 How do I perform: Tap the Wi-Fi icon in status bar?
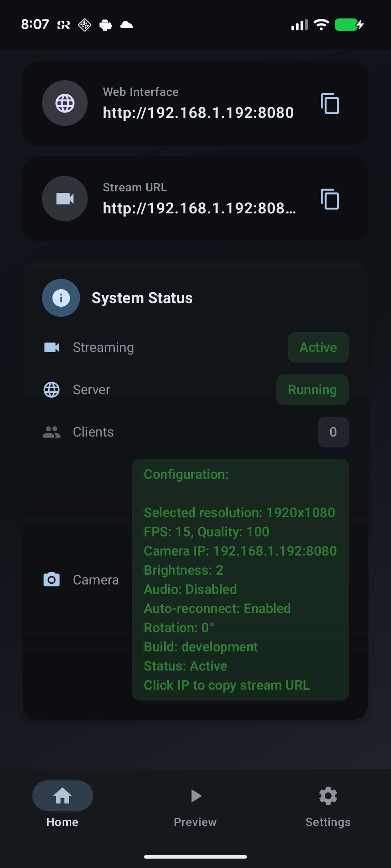click(321, 25)
